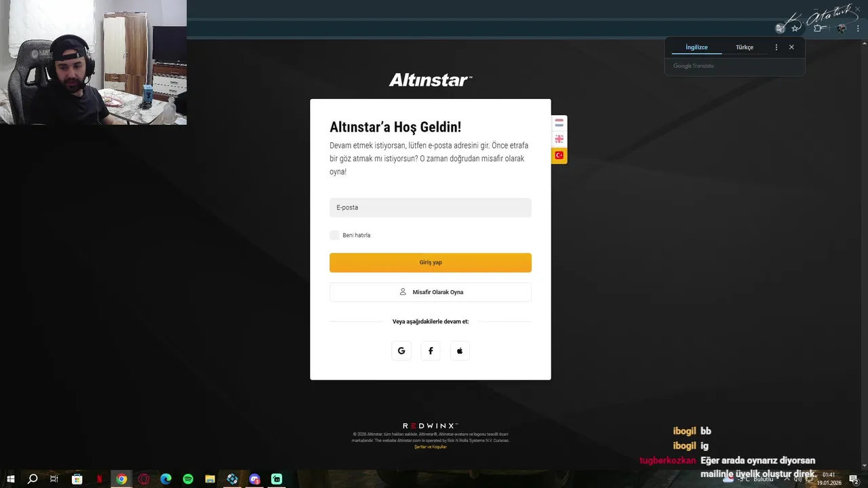Open the Windows Start menu
Viewport: 868px width, 488px height.
coord(11,479)
